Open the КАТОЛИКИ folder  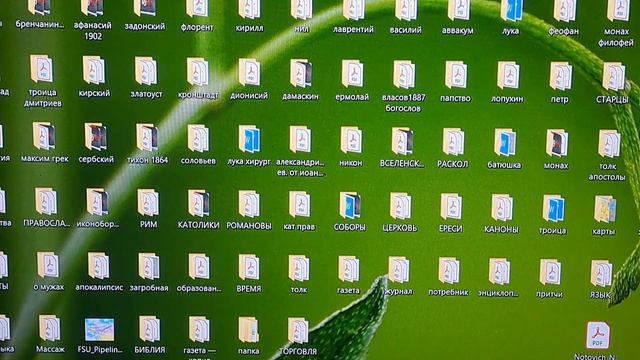pyautogui.click(x=199, y=203)
